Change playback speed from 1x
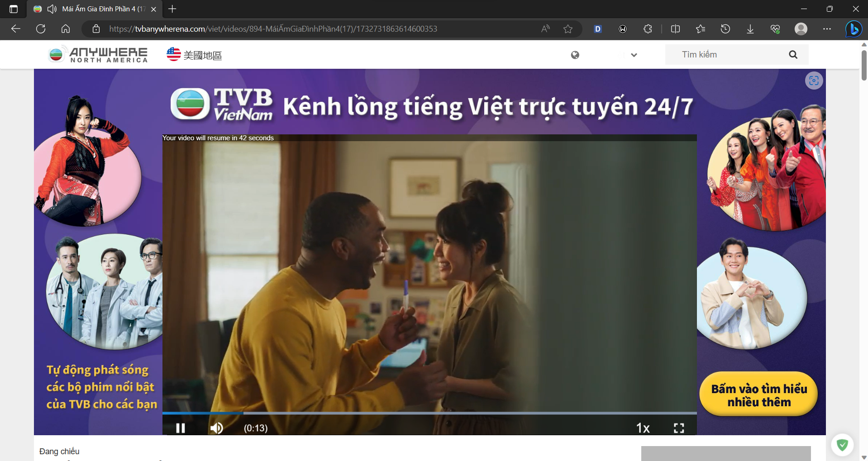Viewport: 868px width, 461px height. pyautogui.click(x=643, y=428)
